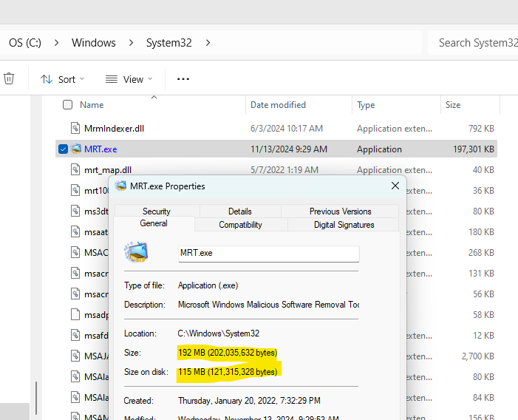Viewport: 518px width, 420px height.
Task: Toggle the select-all checkbox in Name header
Action: click(x=67, y=105)
